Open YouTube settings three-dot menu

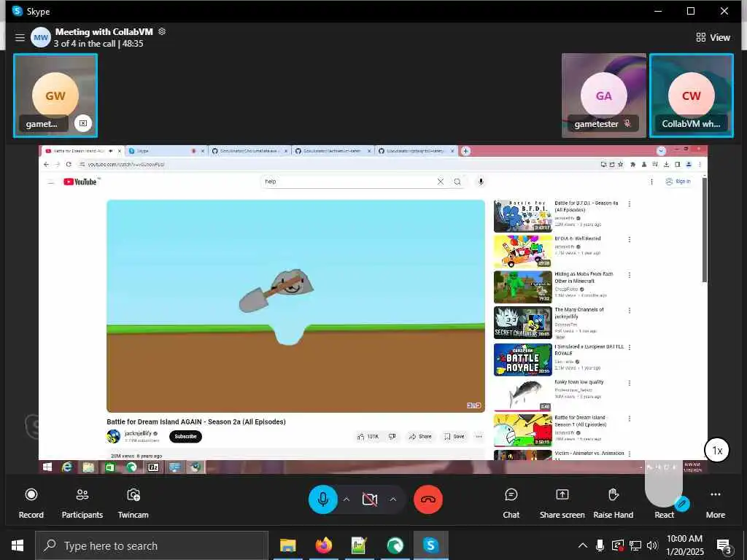(651, 182)
